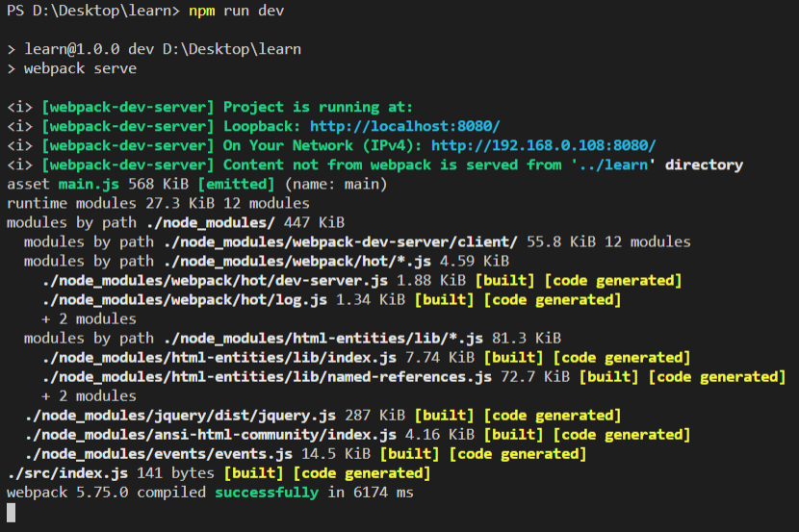
Task: Click the 'webpack serve' line
Action: point(81,68)
